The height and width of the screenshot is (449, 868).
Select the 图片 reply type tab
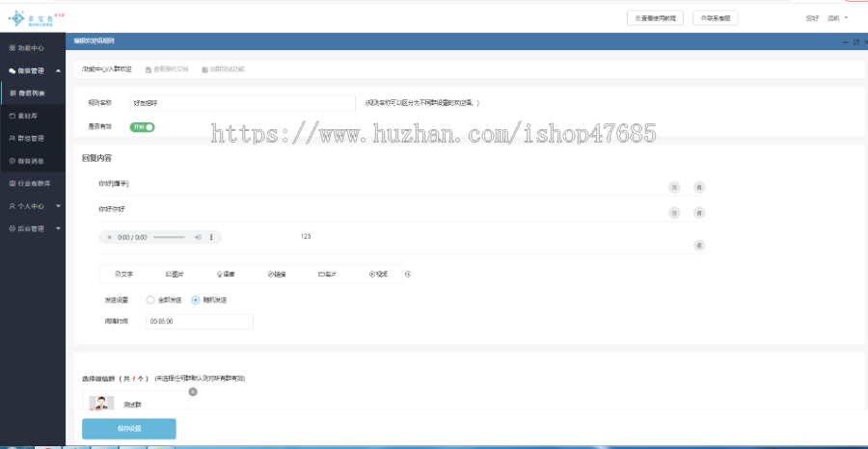click(x=175, y=275)
